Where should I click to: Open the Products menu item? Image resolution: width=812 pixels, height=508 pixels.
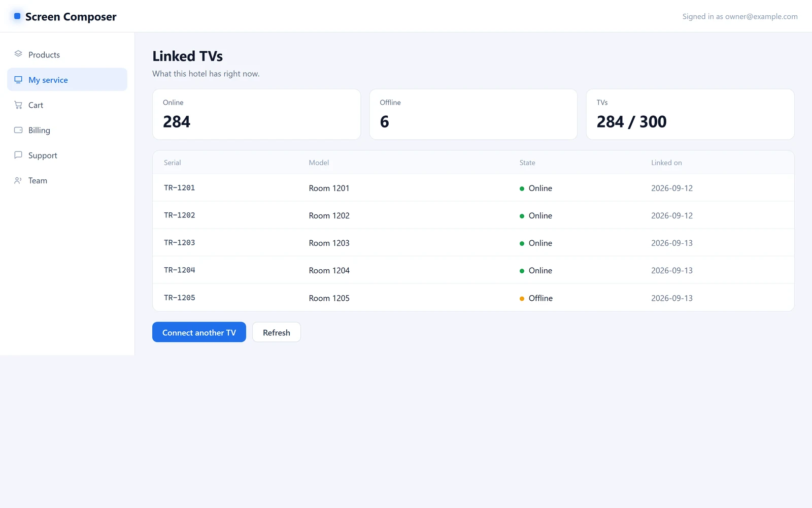point(67,54)
